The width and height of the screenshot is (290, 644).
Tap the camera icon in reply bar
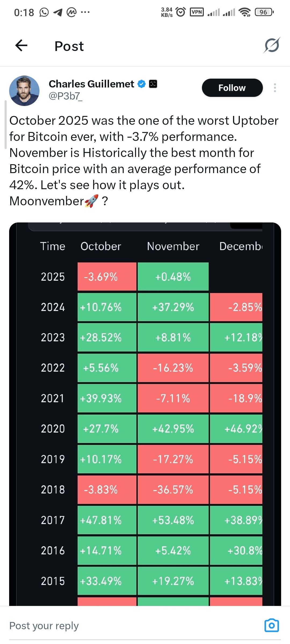(271, 625)
